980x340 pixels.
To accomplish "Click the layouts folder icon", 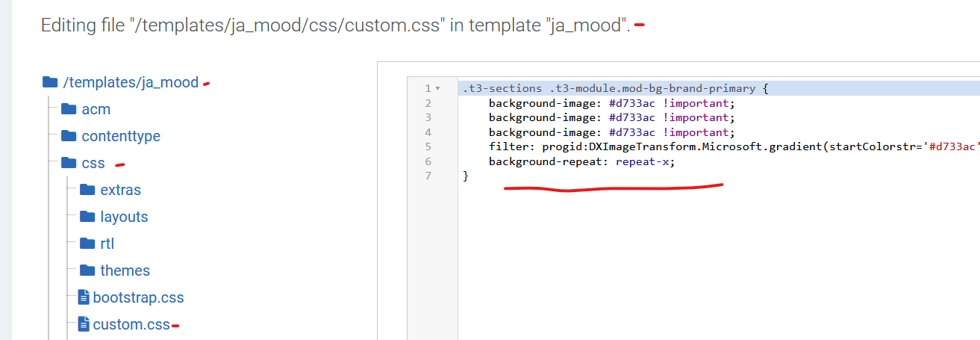I will point(87,217).
